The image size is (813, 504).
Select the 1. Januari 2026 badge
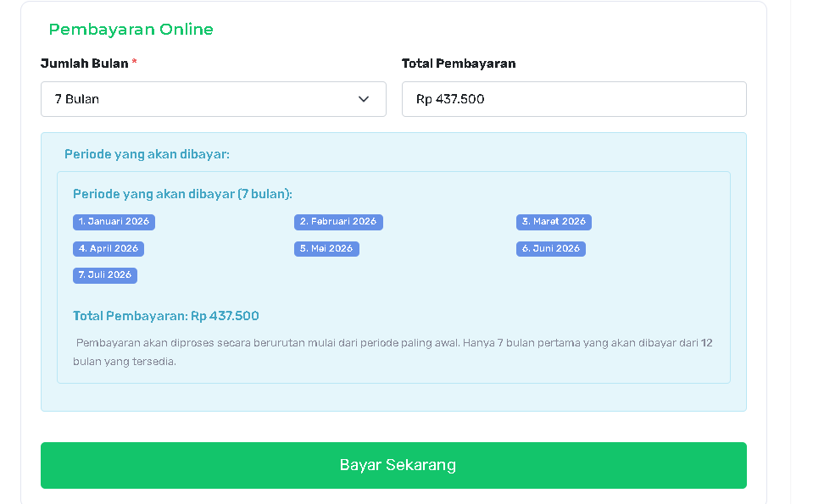tap(114, 222)
